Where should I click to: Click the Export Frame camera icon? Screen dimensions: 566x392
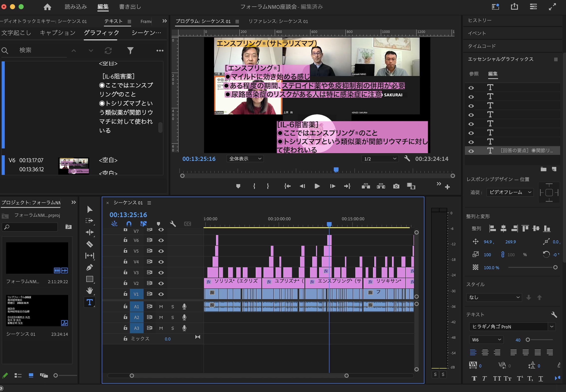tap(396, 186)
